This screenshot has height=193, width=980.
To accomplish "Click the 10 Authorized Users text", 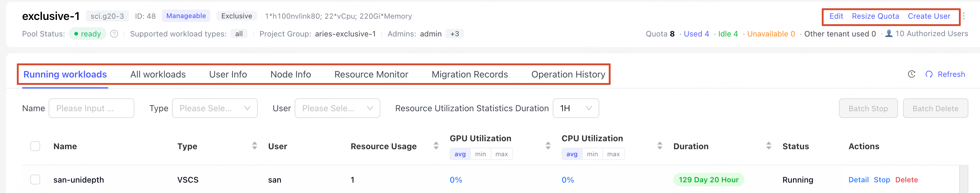I will [931, 33].
